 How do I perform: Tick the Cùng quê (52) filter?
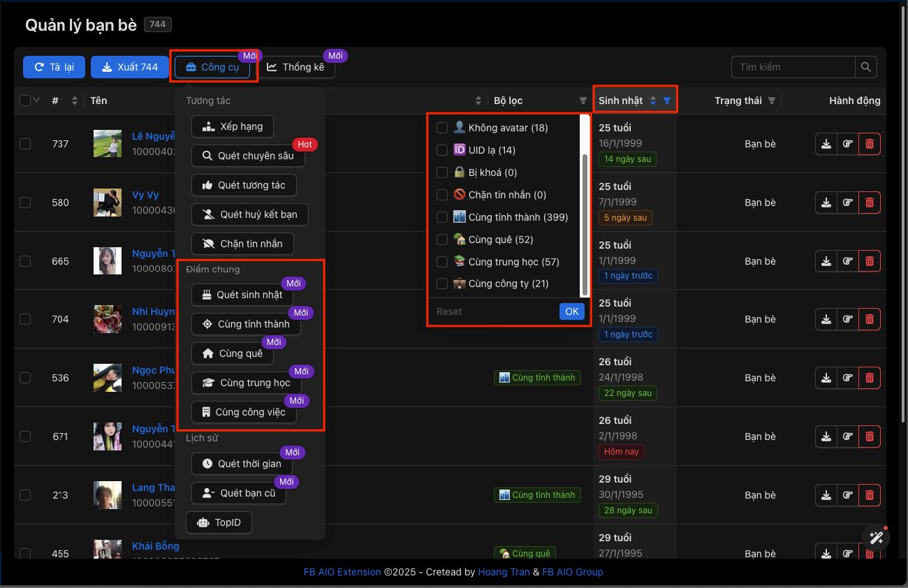[442, 240]
